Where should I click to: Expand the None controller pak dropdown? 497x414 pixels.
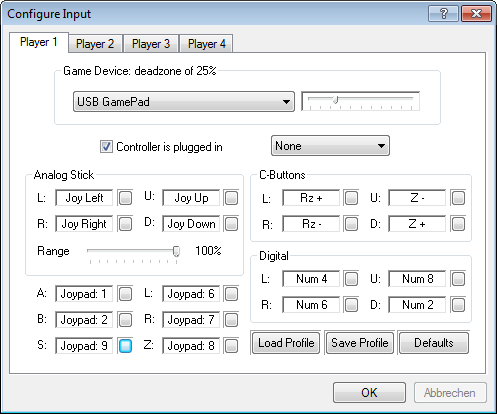pos(330,146)
